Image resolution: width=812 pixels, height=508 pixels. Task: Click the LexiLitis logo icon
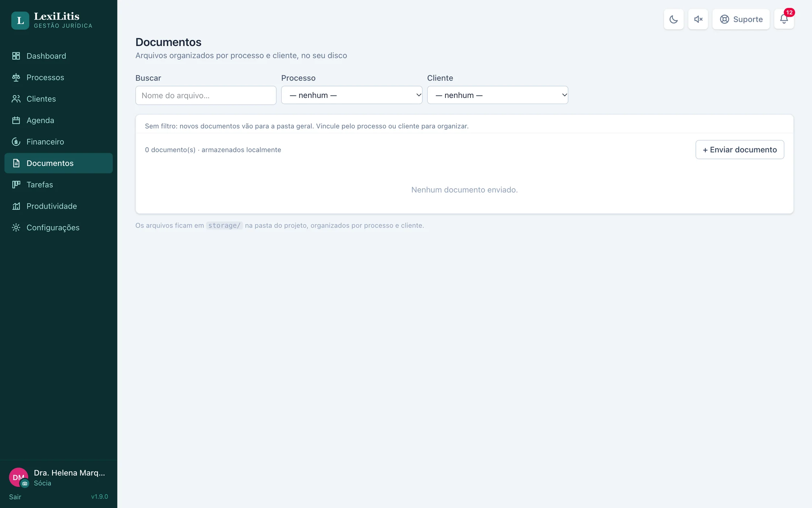click(x=20, y=20)
